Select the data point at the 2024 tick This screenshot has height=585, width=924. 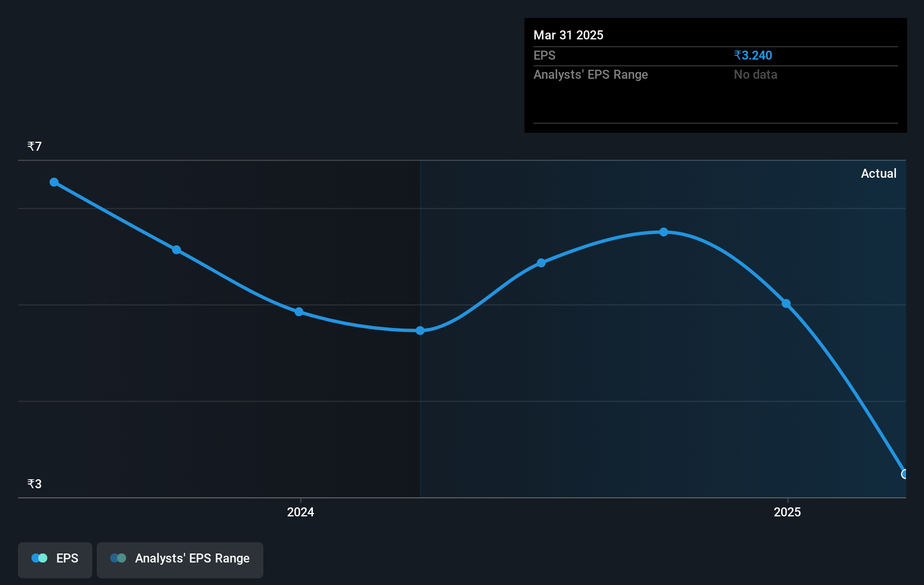pyautogui.click(x=299, y=312)
